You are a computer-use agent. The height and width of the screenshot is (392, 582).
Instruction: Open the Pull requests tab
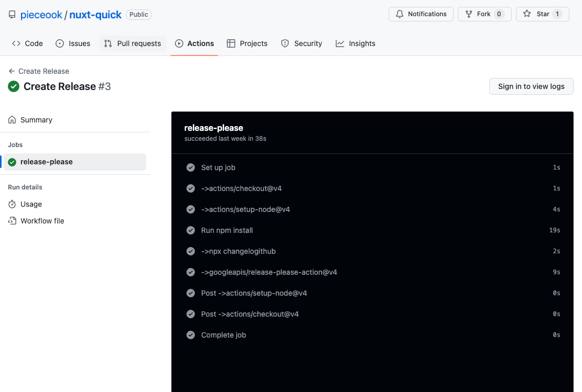(x=133, y=43)
